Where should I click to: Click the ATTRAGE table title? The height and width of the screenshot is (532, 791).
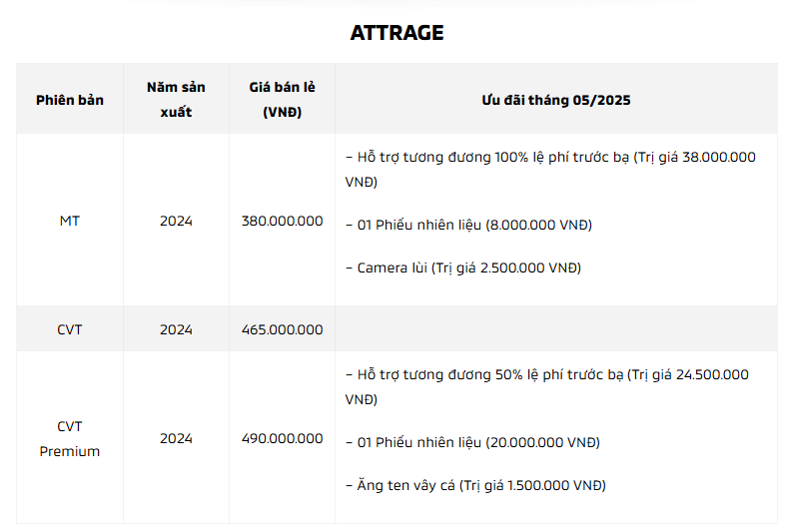[397, 33]
